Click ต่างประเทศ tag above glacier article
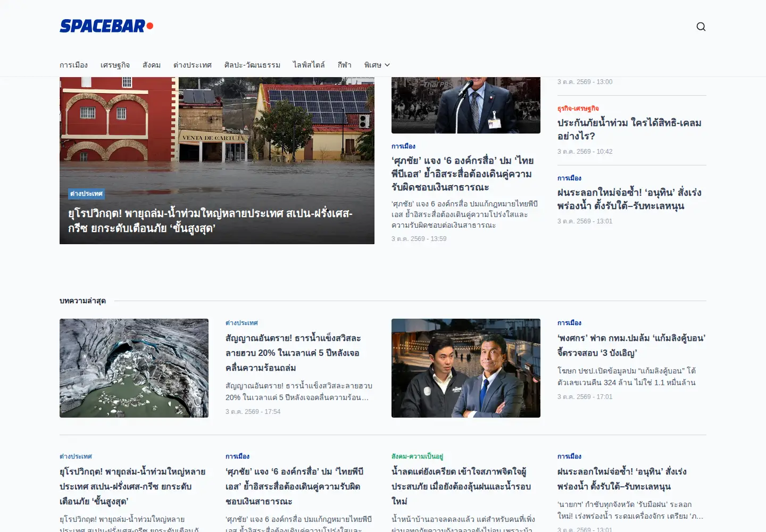766x532 pixels. tap(242, 323)
